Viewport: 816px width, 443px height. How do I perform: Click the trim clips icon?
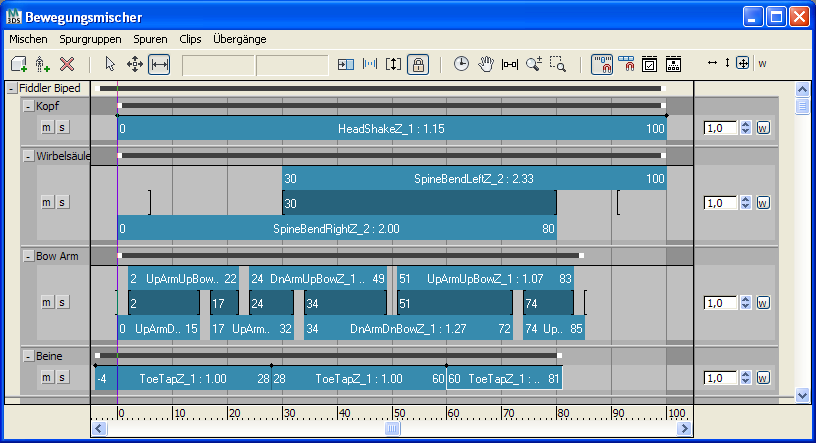point(346,65)
